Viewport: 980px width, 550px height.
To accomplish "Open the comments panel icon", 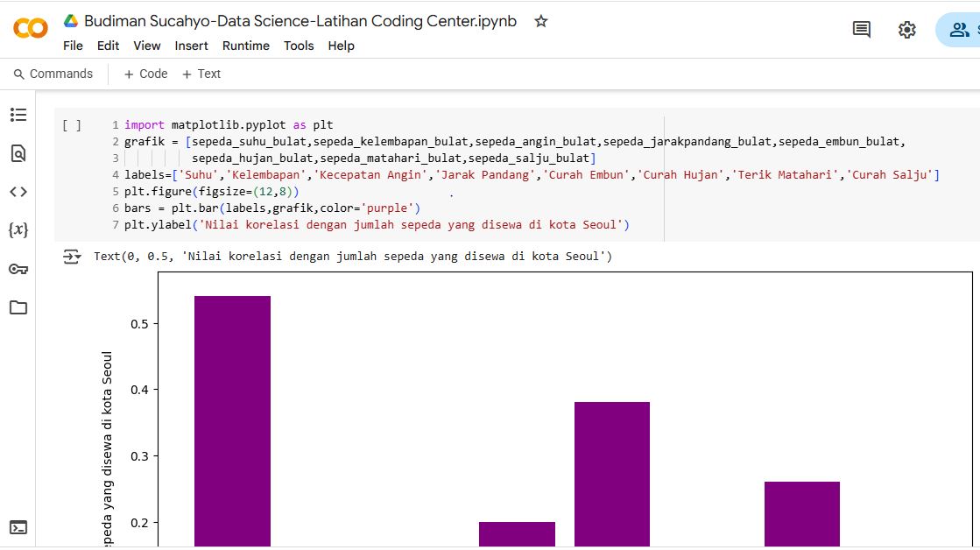I will tap(861, 30).
